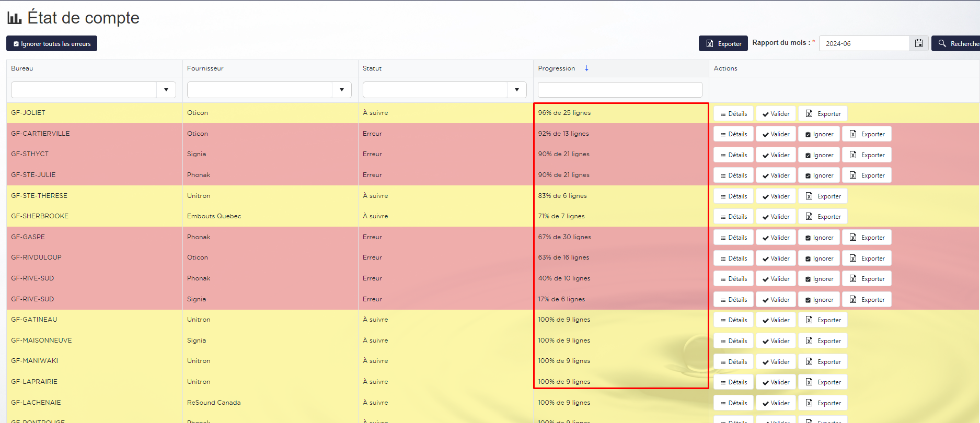The height and width of the screenshot is (423, 980).
Task: Click Ignorer for the GF-GASPE row
Action: [x=819, y=238]
